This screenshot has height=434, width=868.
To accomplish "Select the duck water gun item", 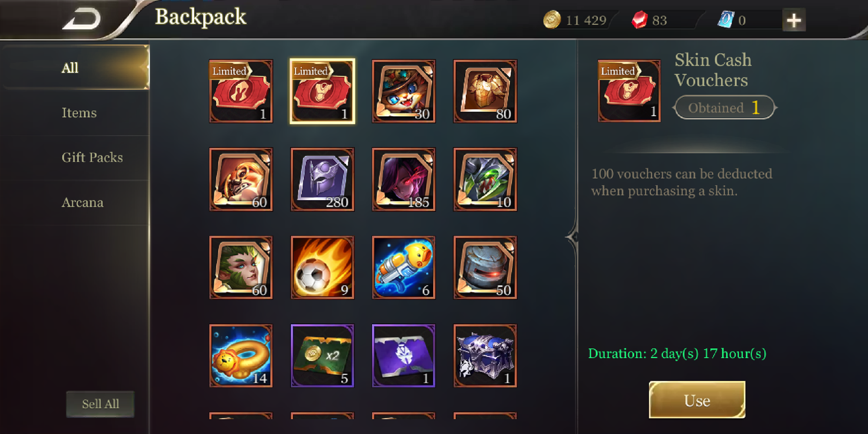I will click(404, 267).
